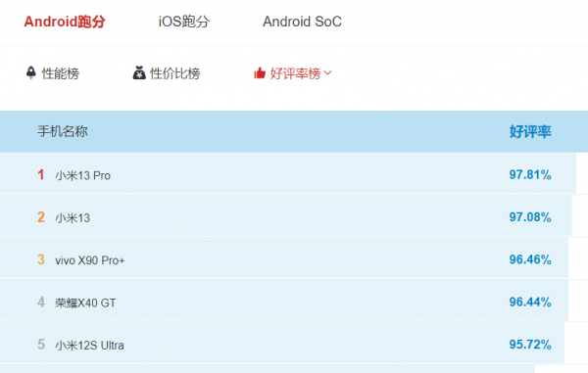The height and width of the screenshot is (373, 588).
Task: Open the 小米13 entry ranked second
Action: tap(73, 218)
